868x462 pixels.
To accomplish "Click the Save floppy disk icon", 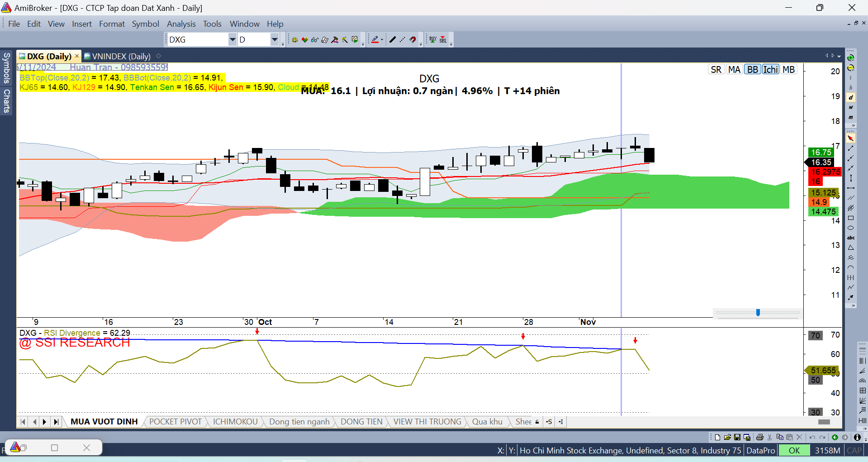I will [x=737, y=437].
